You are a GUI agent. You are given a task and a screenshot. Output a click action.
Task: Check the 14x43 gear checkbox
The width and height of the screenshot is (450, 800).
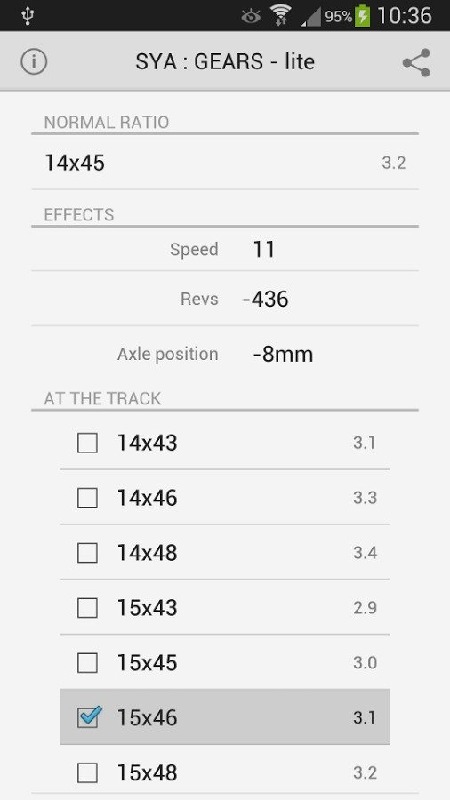click(x=87, y=443)
